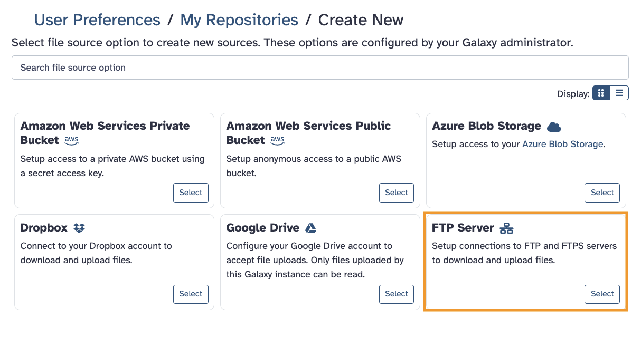Select Amazon Web Services Public Bucket
The height and width of the screenshot is (364, 641).
[x=397, y=193]
